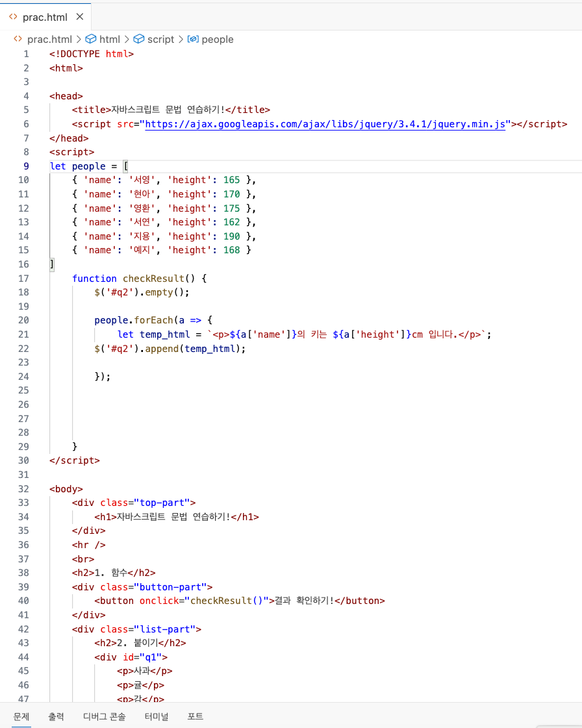
Task: Open the script breadcrumb segment
Action: (x=160, y=40)
